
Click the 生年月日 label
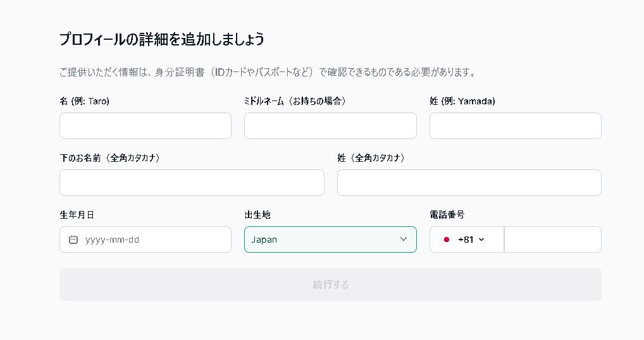click(77, 215)
